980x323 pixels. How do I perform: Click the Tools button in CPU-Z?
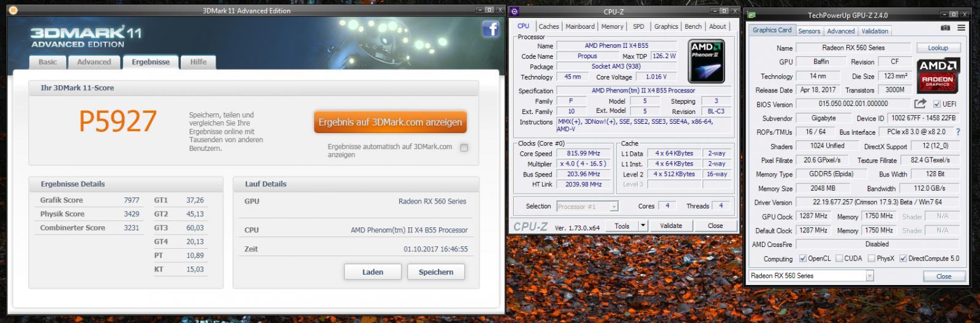[x=622, y=226]
